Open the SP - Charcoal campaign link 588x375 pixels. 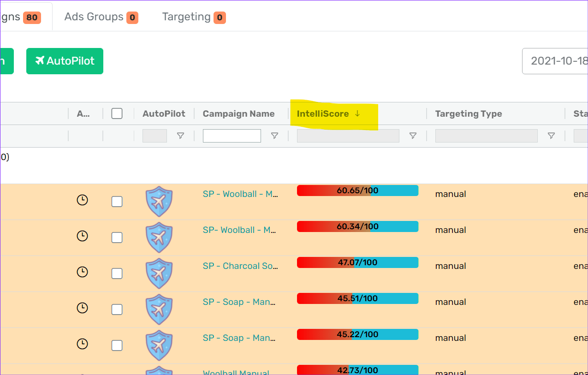coord(240,266)
